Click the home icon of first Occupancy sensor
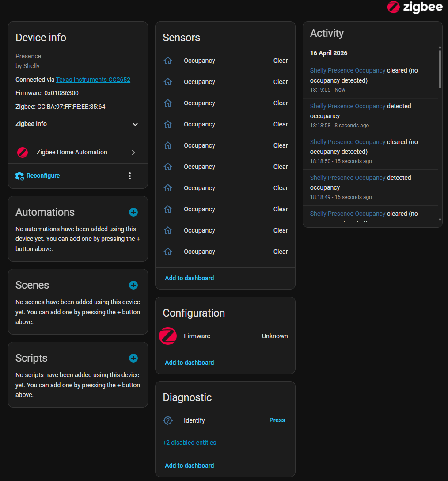The height and width of the screenshot is (481, 448). point(168,61)
